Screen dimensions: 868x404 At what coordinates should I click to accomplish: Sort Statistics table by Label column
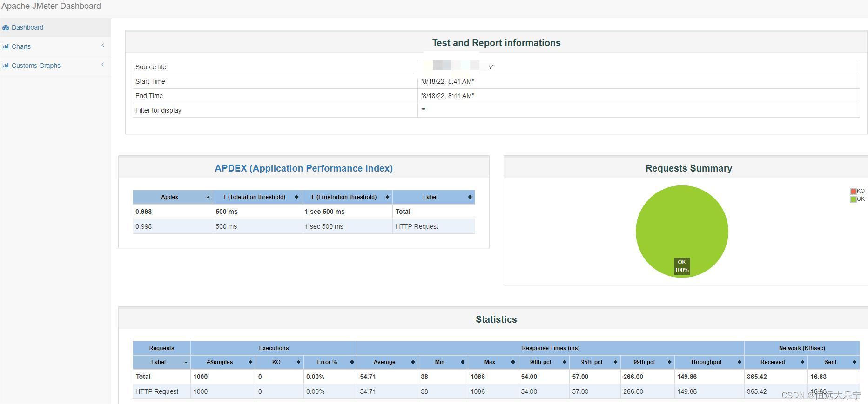[x=161, y=362]
